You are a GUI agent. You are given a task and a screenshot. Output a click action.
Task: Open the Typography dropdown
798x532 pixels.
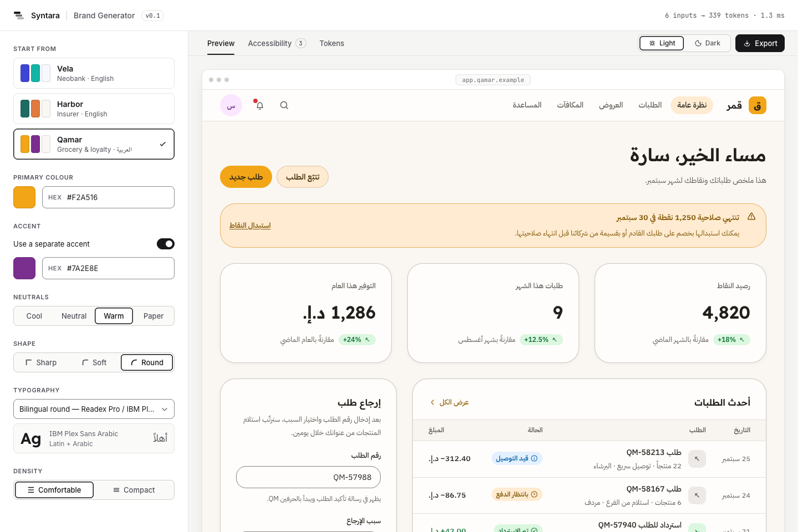click(94, 409)
